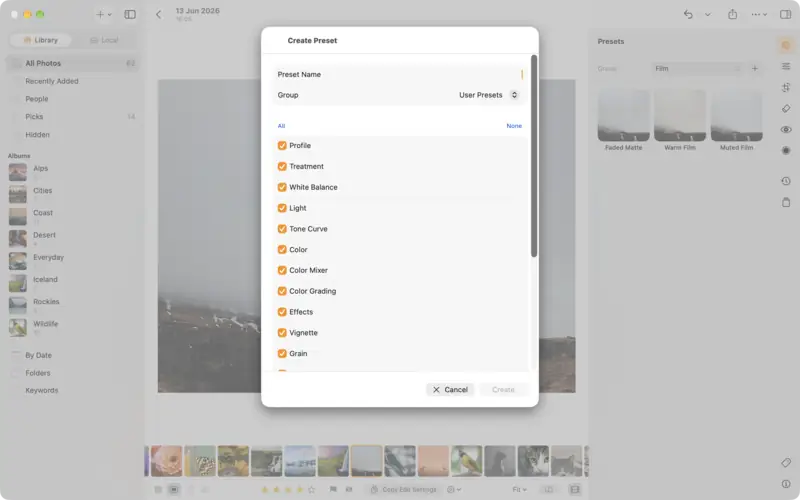Image resolution: width=800 pixels, height=500 pixels.
Task: Switch to photo grid view icon
Action: point(158,489)
